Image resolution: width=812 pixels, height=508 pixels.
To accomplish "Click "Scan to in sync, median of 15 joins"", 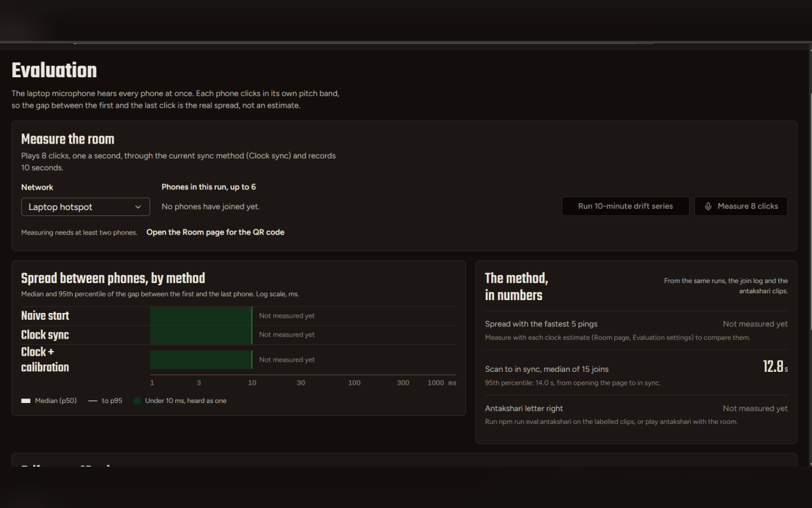I will pyautogui.click(x=547, y=369).
